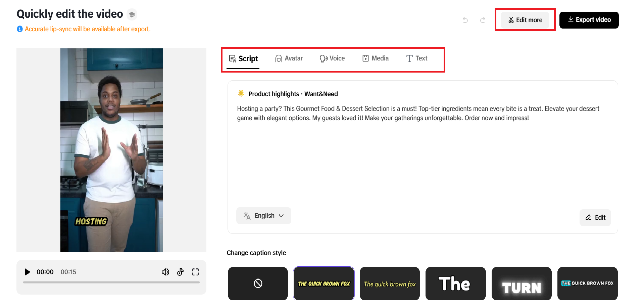
Task: Open the English language dropdown
Action: click(x=264, y=216)
